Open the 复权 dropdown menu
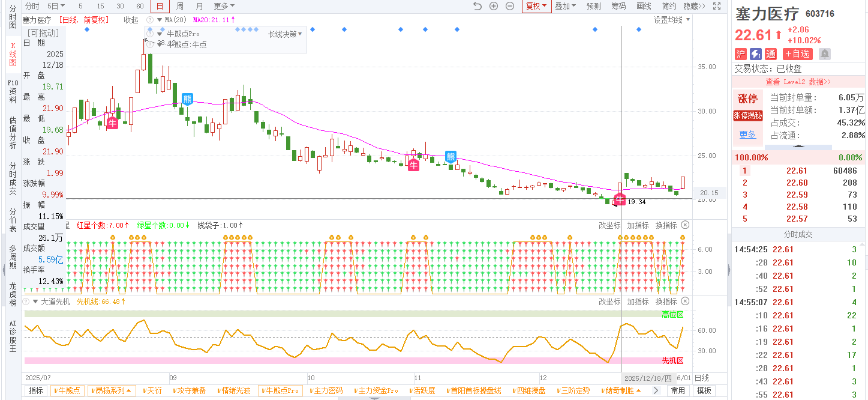This screenshot has height=400, width=868. coord(536,6)
